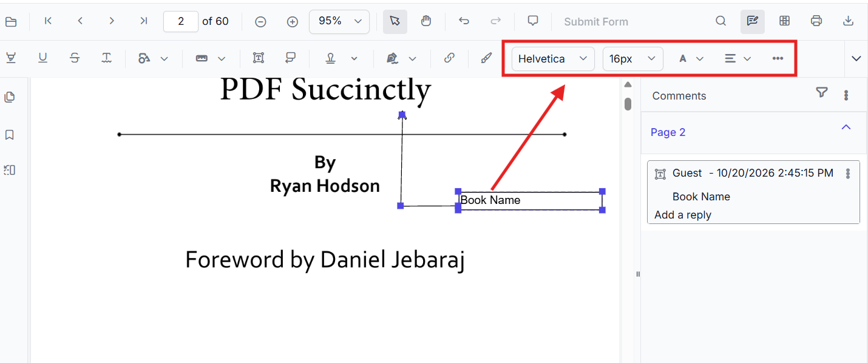The image size is (868, 363).
Task: Click the Book Name callout text box
Action: pos(531,201)
